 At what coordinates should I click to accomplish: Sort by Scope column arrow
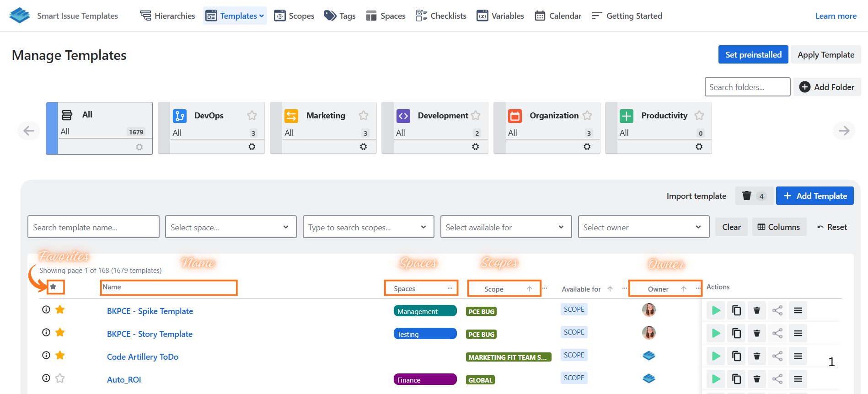(530, 289)
